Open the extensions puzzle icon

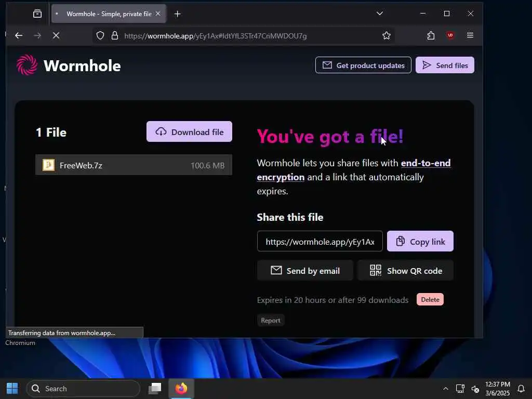tap(431, 35)
